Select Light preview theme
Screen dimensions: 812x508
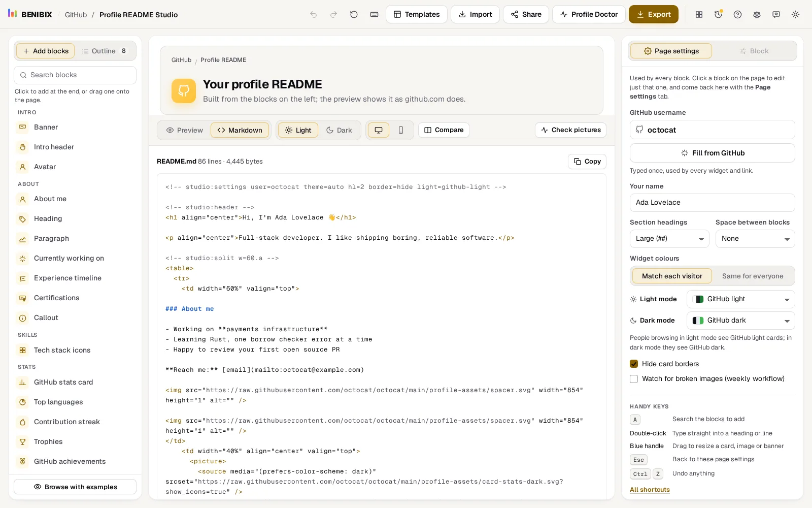(298, 130)
